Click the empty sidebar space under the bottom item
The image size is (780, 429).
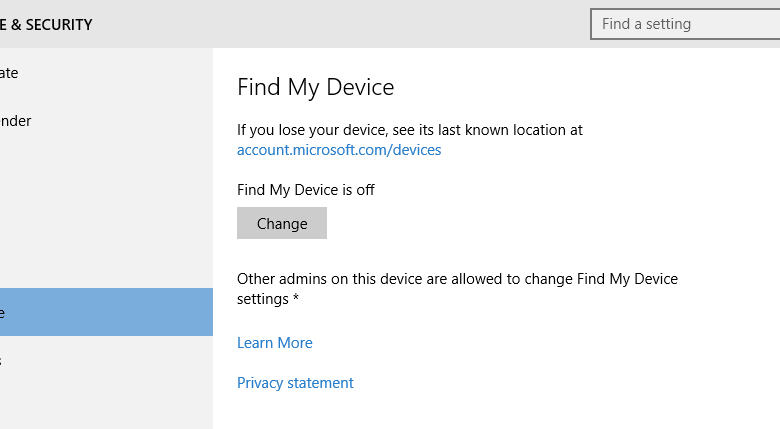(x=100, y=406)
